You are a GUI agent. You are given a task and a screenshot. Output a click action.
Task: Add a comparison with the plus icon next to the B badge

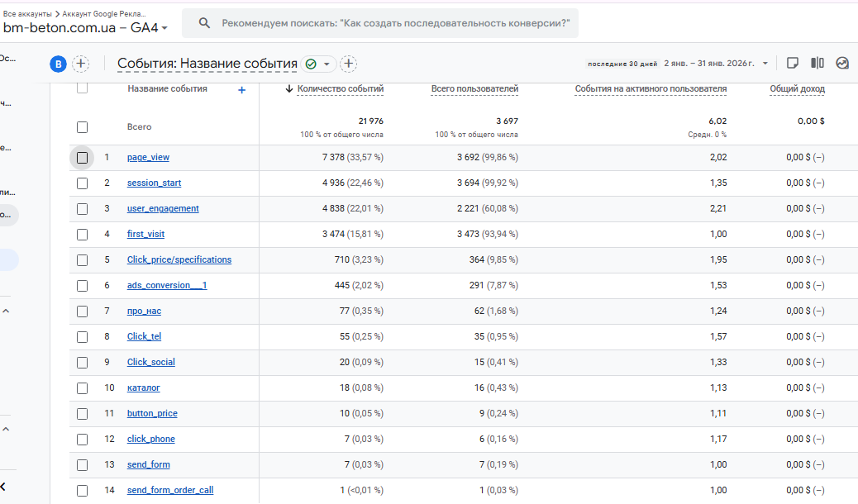[x=80, y=64]
